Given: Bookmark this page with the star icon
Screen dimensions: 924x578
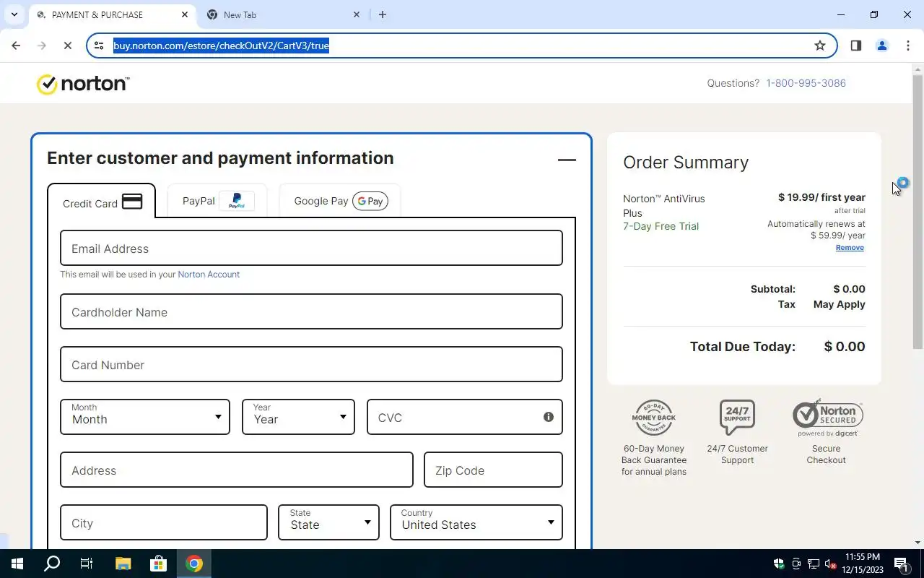Looking at the screenshot, I should tap(820, 46).
